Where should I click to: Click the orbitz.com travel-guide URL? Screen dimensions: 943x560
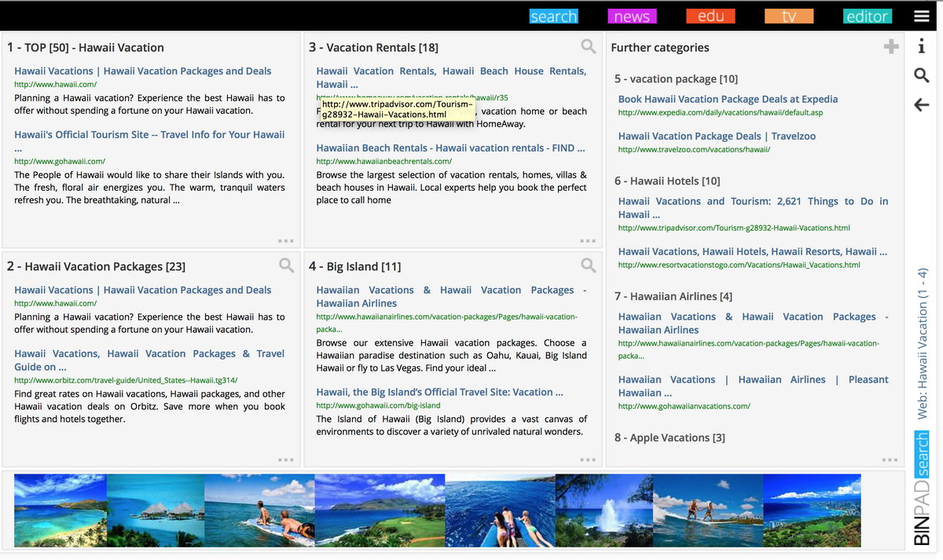(126, 380)
